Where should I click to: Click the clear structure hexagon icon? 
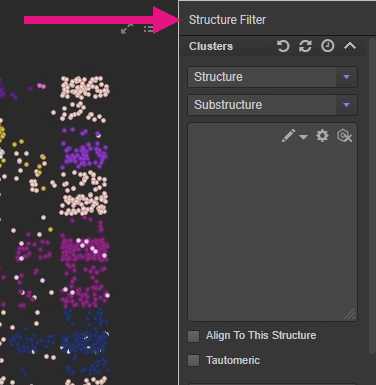(344, 136)
